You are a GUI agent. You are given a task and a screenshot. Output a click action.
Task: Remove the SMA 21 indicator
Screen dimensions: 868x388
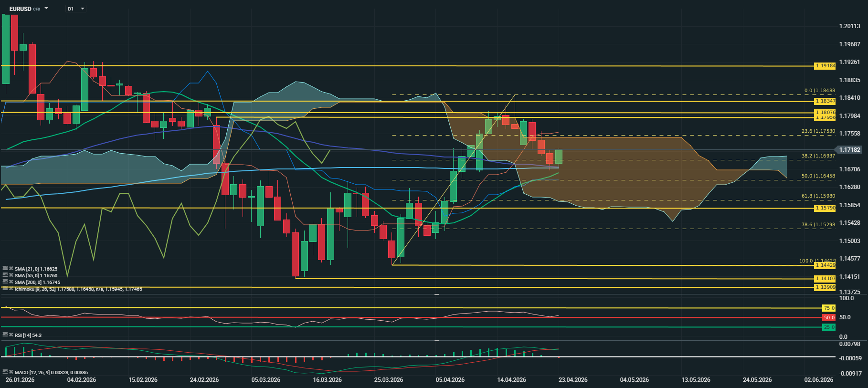coord(11,269)
